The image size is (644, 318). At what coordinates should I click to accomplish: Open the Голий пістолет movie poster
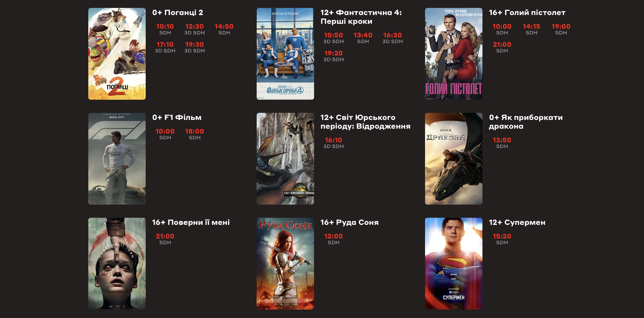(454, 54)
